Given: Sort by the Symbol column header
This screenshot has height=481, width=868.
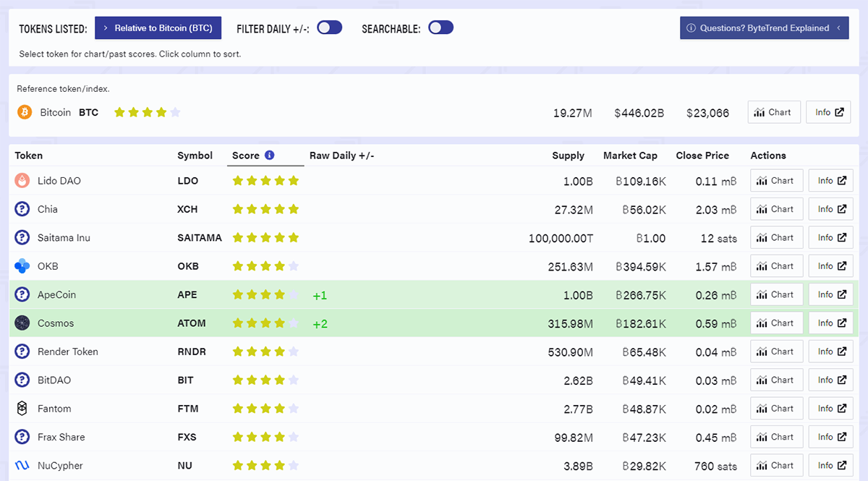Looking at the screenshot, I should coord(195,156).
